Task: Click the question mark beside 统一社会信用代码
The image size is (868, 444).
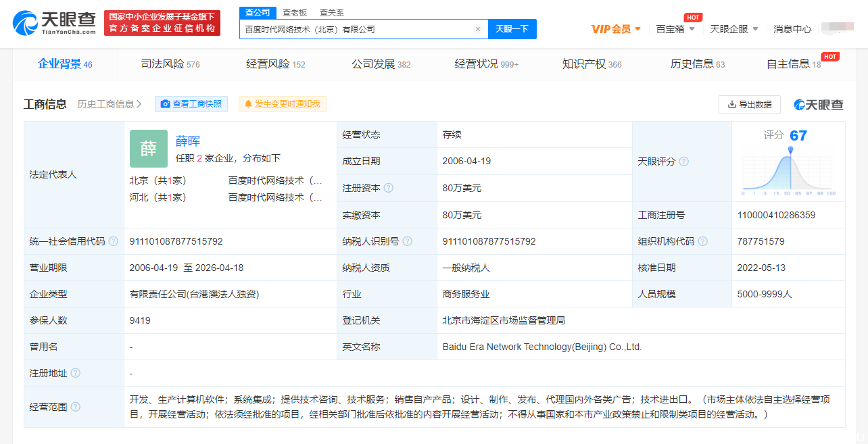Action: click(114, 241)
